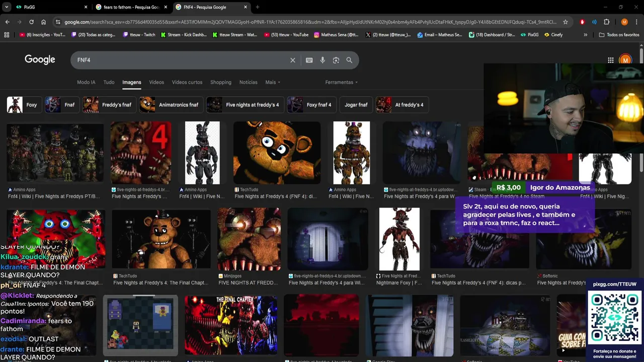Open the apps grid in bookmarks bar

click(x=7, y=35)
